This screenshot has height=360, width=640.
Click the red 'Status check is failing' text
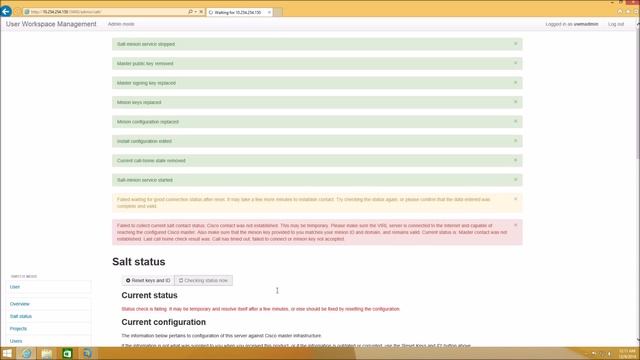click(x=260, y=309)
